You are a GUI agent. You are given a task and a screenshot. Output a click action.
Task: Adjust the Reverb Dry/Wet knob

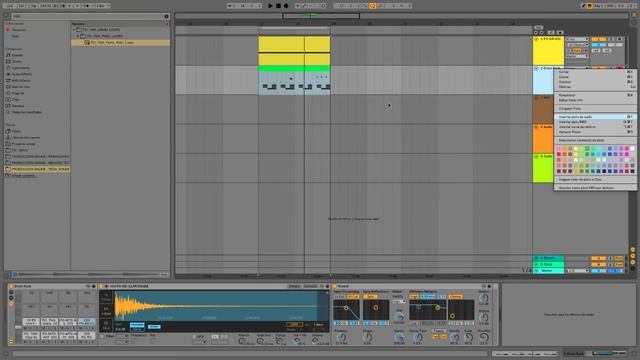point(484,337)
